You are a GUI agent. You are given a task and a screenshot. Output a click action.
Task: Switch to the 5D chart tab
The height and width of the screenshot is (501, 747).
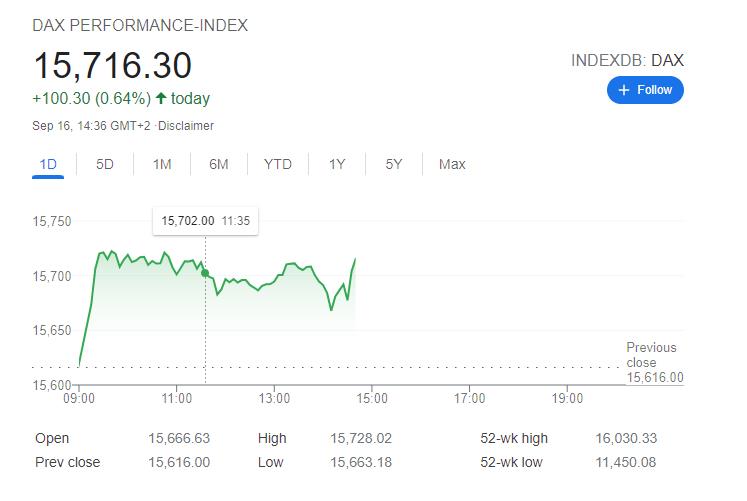point(105,165)
